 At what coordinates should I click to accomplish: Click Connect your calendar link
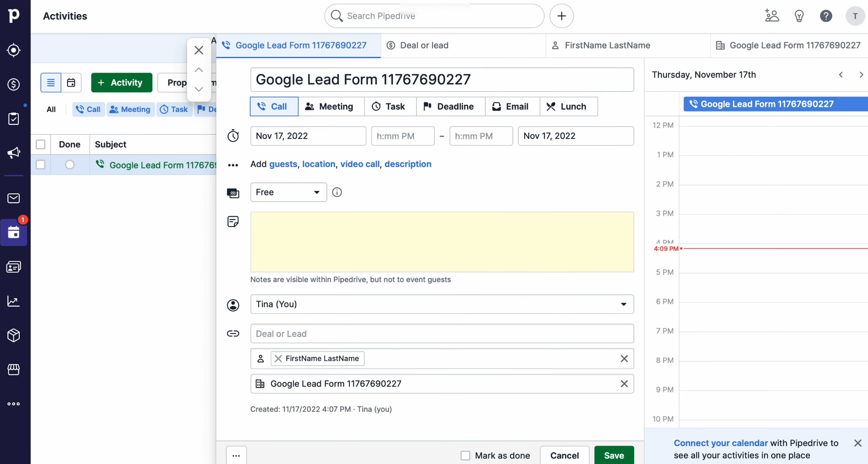[720, 443]
